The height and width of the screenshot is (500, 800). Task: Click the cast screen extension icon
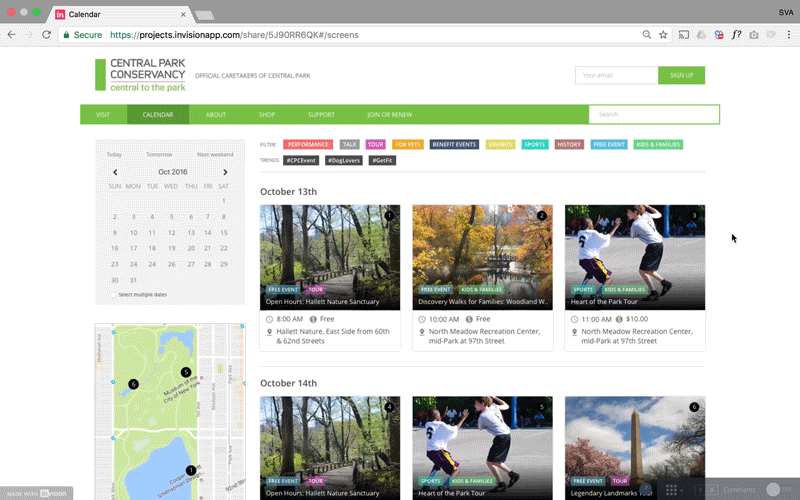point(684,35)
